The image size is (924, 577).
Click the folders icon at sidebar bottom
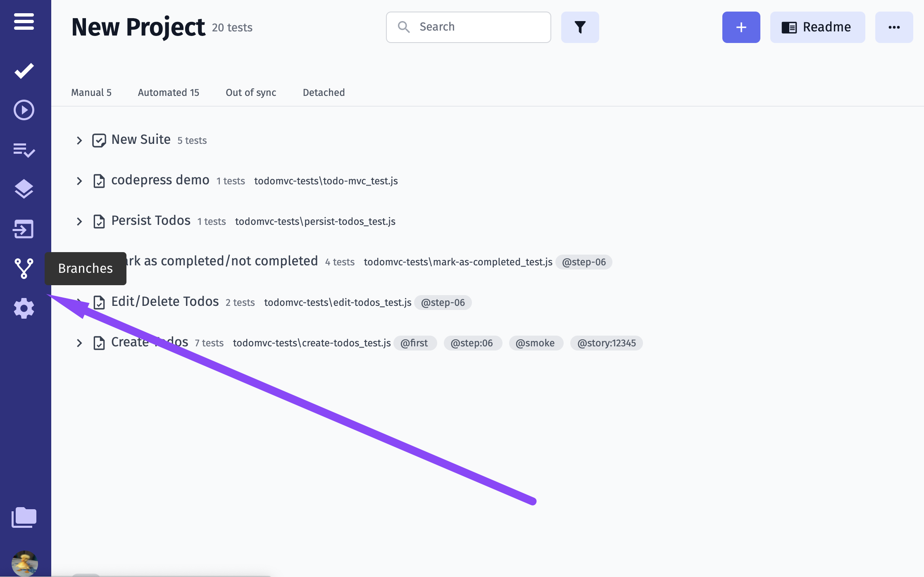(x=24, y=517)
